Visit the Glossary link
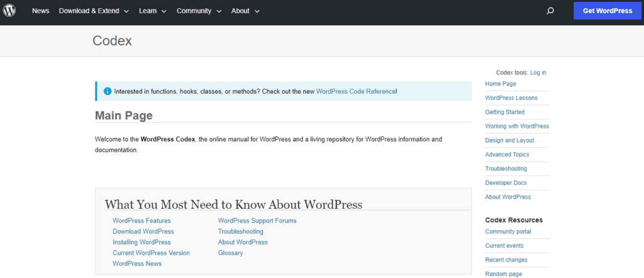644x278 pixels. pyautogui.click(x=230, y=253)
